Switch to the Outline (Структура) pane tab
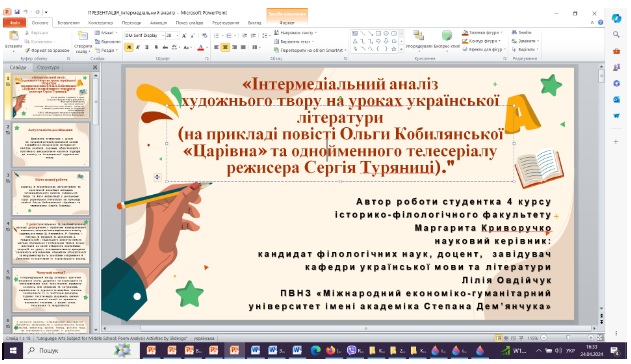The height and width of the screenshot is (364, 631). [x=48, y=68]
